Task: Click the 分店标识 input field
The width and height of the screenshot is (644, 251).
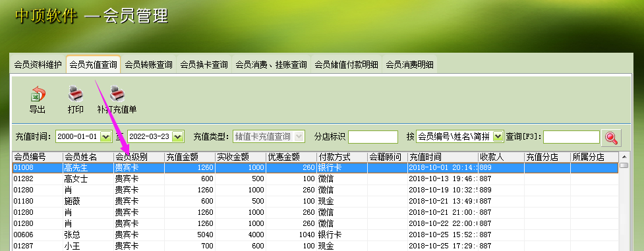Action: [x=373, y=137]
